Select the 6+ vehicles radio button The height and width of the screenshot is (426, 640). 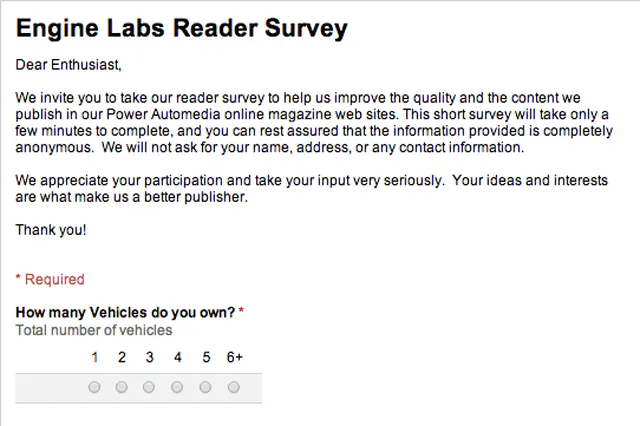point(234,387)
